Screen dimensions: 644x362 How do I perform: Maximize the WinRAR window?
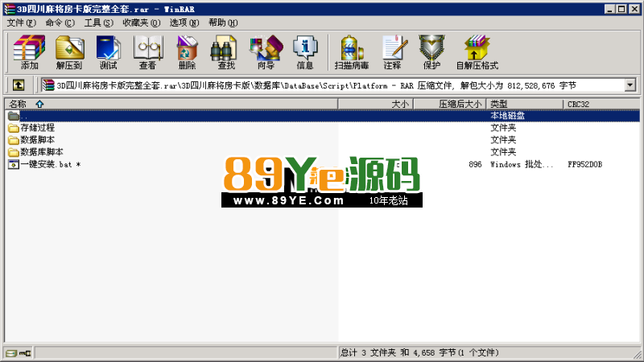pos(621,9)
